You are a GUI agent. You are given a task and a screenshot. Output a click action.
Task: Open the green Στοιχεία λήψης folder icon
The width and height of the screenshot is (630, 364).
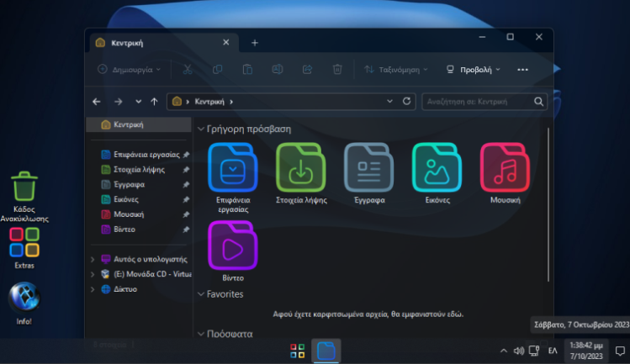click(x=300, y=167)
